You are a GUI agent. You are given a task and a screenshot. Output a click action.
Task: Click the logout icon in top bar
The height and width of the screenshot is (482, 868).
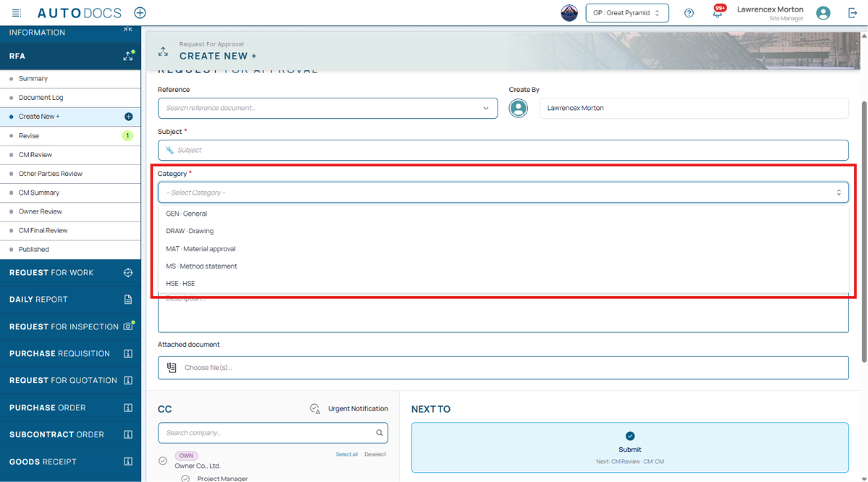pos(852,13)
